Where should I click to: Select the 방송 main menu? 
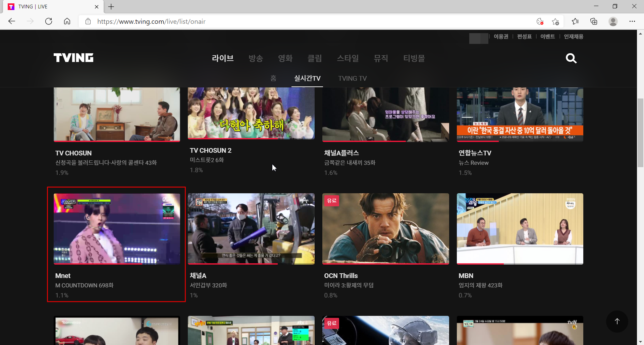coord(256,58)
